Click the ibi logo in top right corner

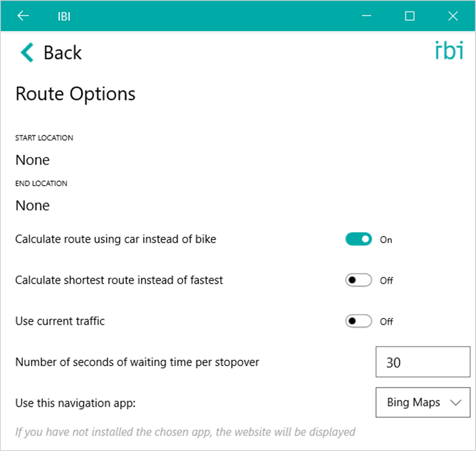coord(449,51)
